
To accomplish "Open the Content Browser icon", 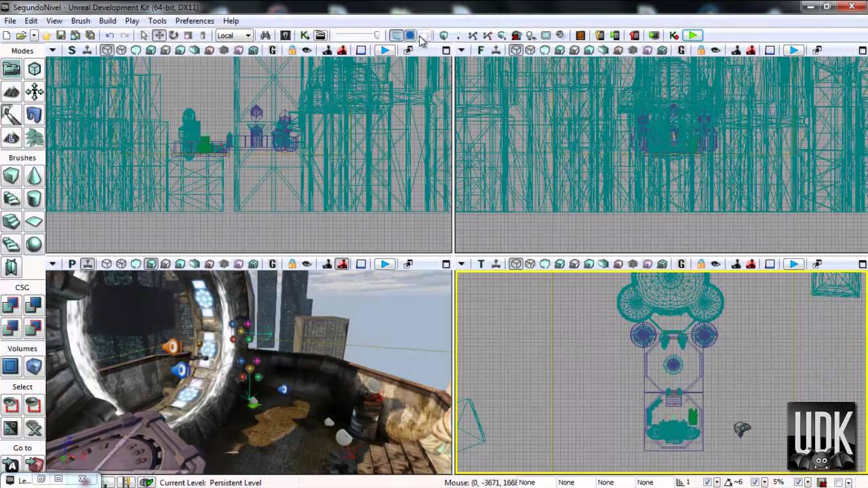I will pos(285,35).
